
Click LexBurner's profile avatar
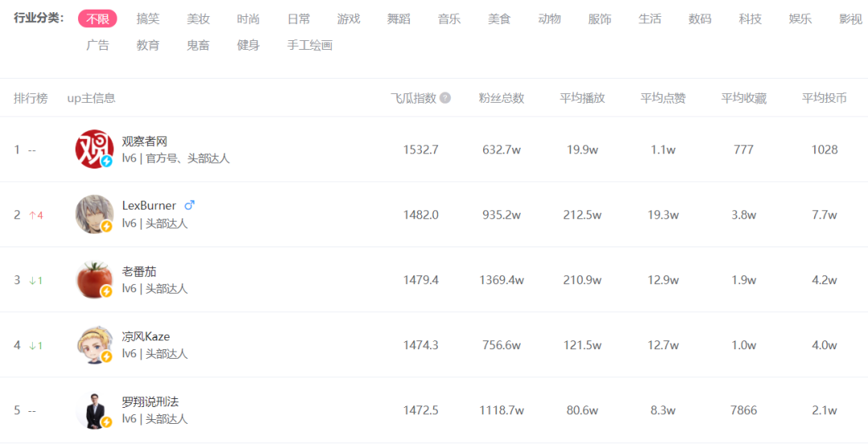[94, 214]
